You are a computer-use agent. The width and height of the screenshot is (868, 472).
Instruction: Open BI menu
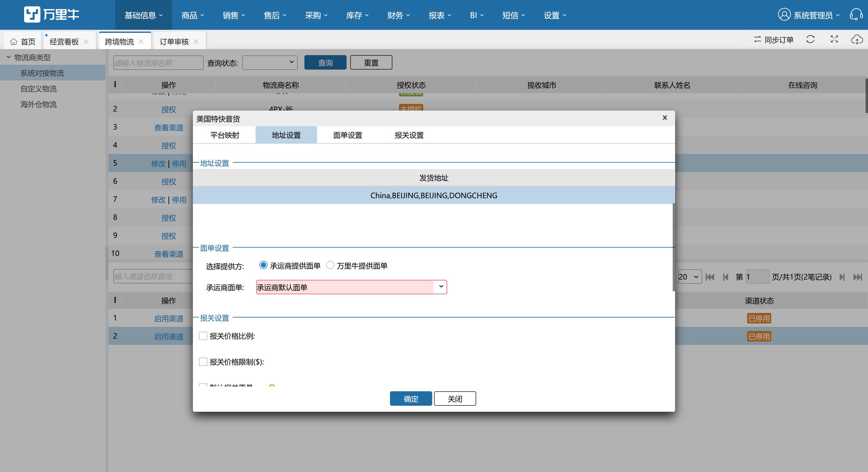tap(476, 15)
